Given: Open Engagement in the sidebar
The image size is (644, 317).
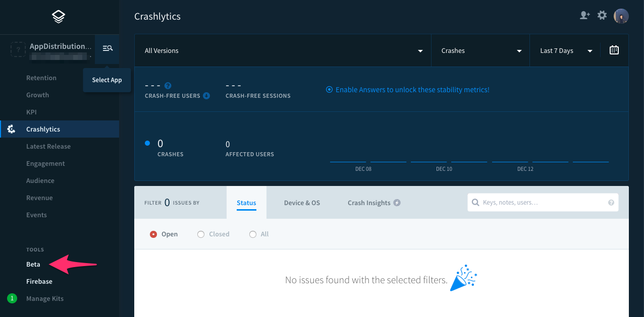Looking at the screenshot, I should pyautogui.click(x=45, y=163).
